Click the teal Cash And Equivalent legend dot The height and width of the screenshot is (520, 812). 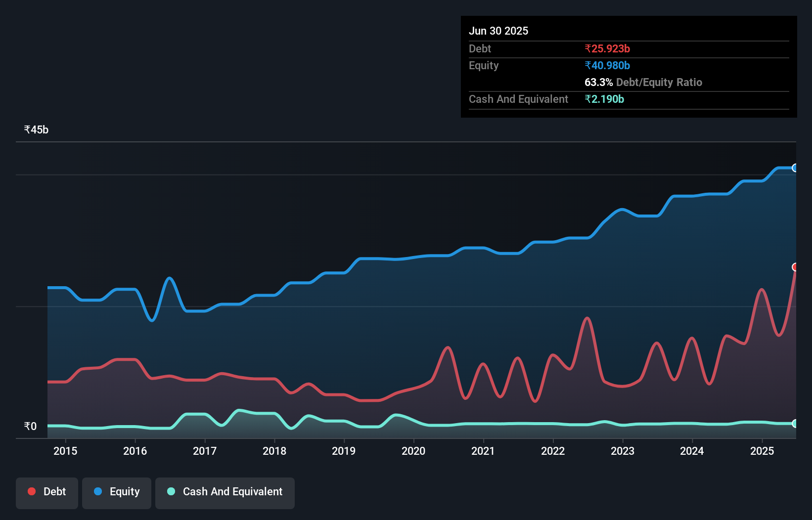pos(171,492)
